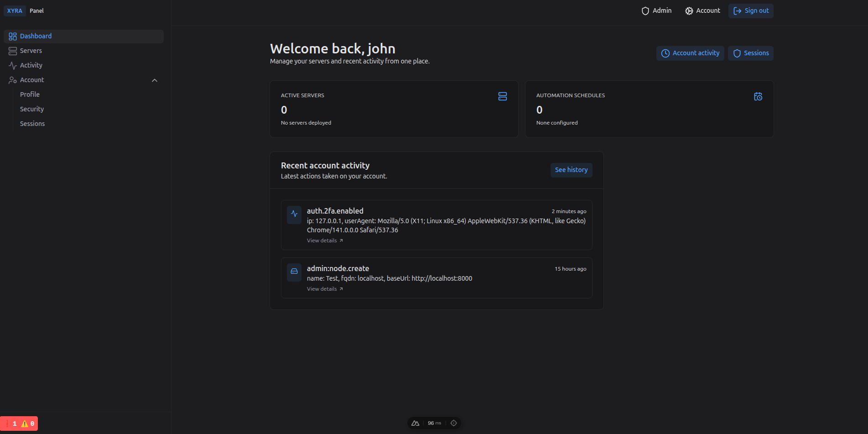
Task: Click the XYRA logo badge
Action: (x=15, y=11)
